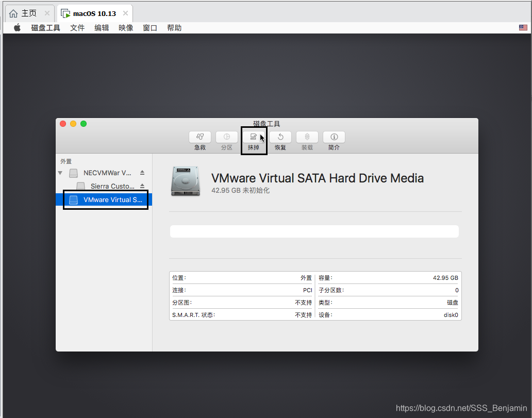Click the title VMware Virtual SATA Hard Drive Media

pyautogui.click(x=318, y=178)
